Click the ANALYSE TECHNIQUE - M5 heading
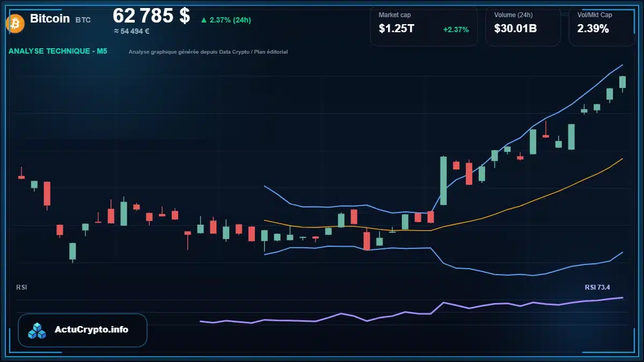This screenshot has height=362, width=644. click(x=58, y=51)
